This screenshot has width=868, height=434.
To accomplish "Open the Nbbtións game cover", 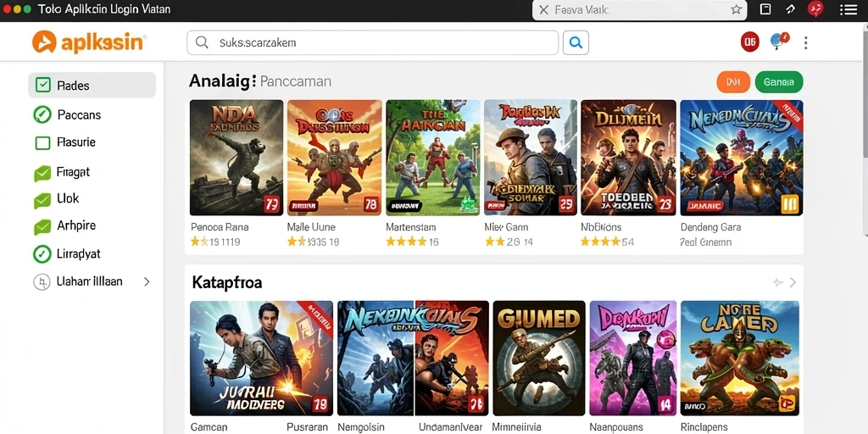I will click(628, 158).
